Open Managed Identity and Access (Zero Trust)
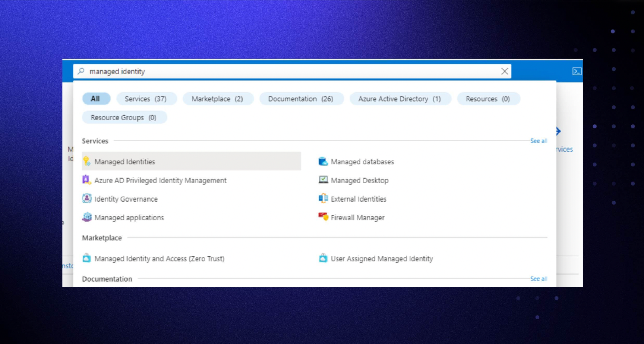Image resolution: width=644 pixels, height=344 pixels. [x=159, y=258]
